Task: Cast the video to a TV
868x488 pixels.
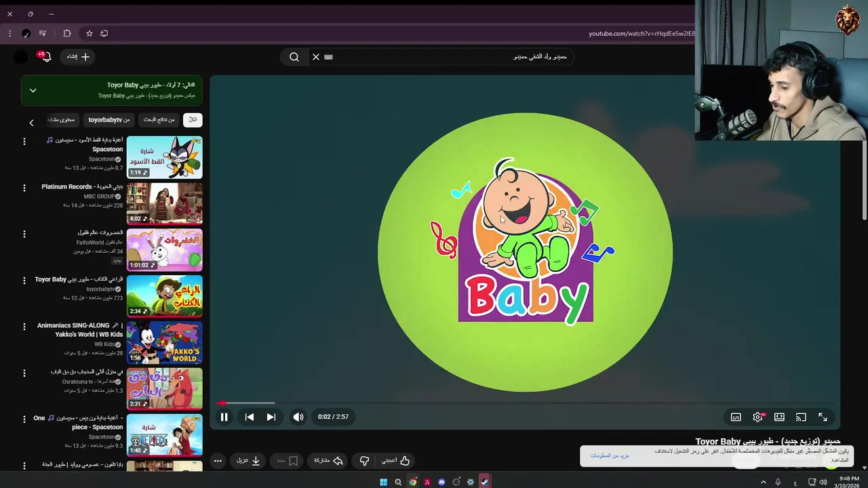Action: tap(801, 417)
